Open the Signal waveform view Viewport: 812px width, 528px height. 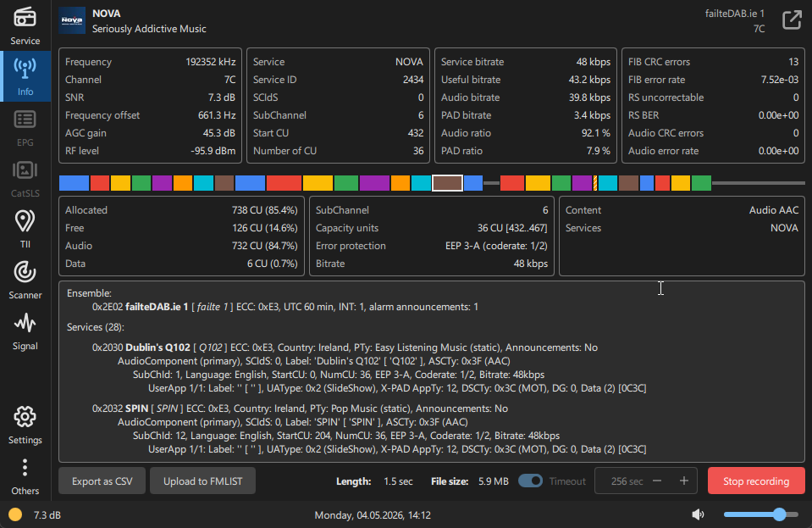tap(25, 331)
